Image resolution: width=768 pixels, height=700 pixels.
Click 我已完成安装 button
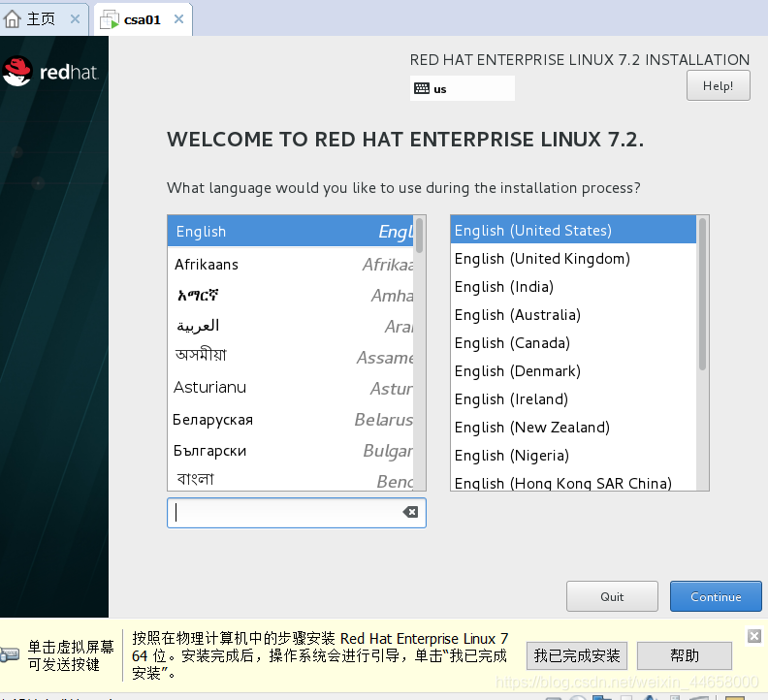click(x=577, y=655)
